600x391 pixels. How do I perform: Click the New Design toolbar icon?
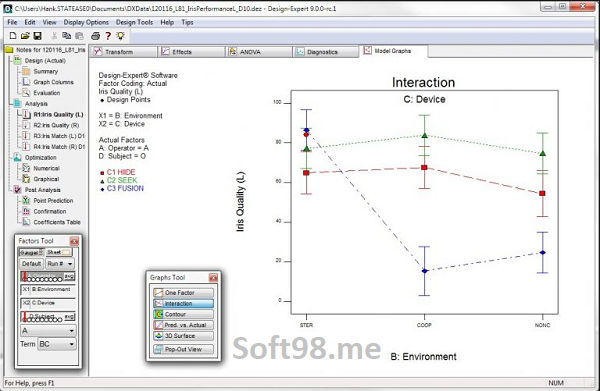click(13, 36)
